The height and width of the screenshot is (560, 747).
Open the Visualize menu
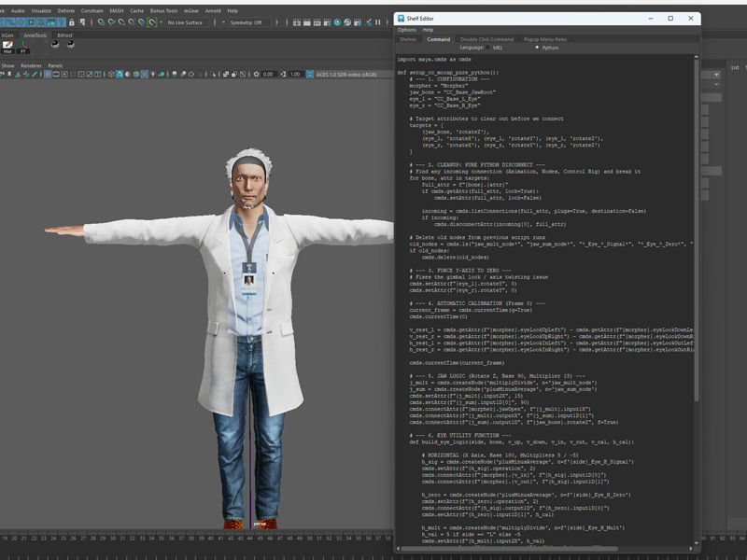[41, 10]
